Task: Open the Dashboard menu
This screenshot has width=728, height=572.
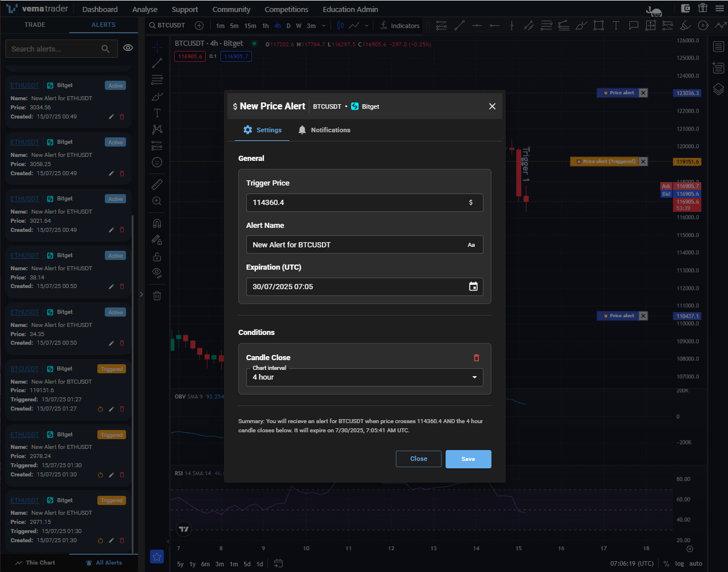Action: tap(100, 9)
